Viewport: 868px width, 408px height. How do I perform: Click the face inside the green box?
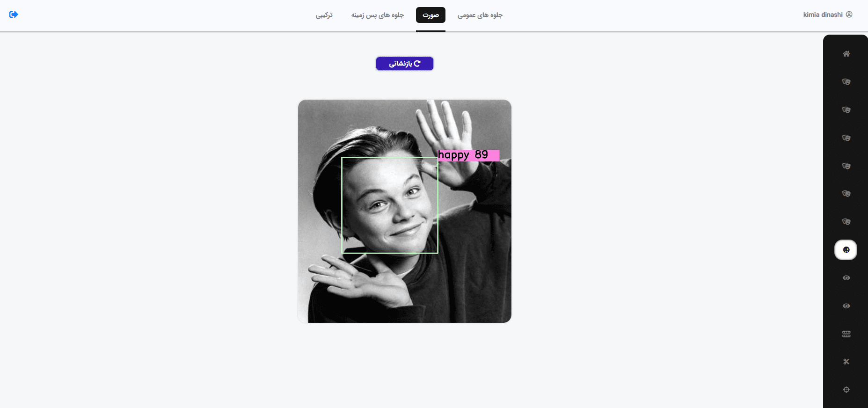(x=390, y=205)
